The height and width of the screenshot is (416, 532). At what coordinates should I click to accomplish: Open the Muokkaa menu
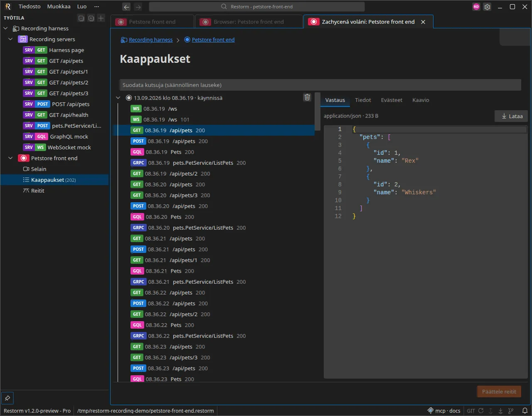[59, 7]
